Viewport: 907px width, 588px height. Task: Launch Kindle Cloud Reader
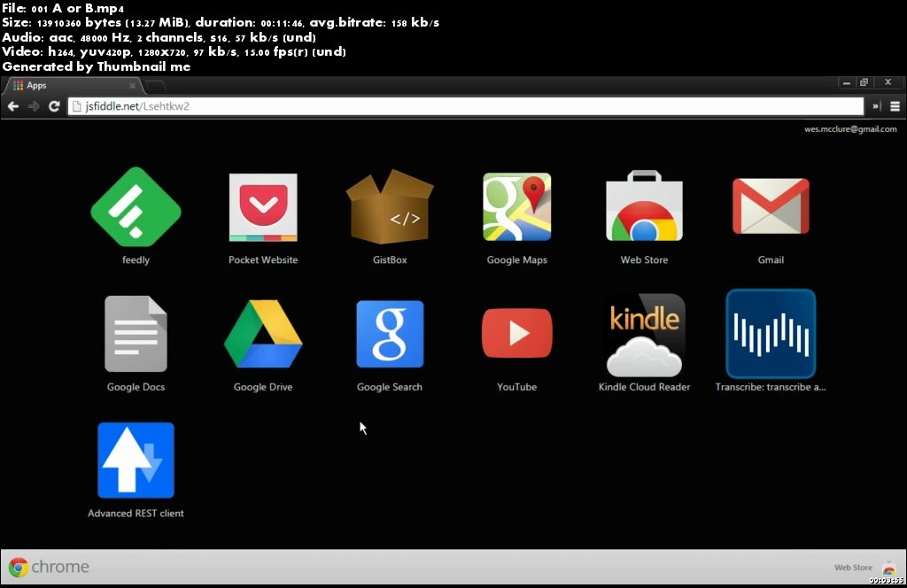[x=645, y=335]
